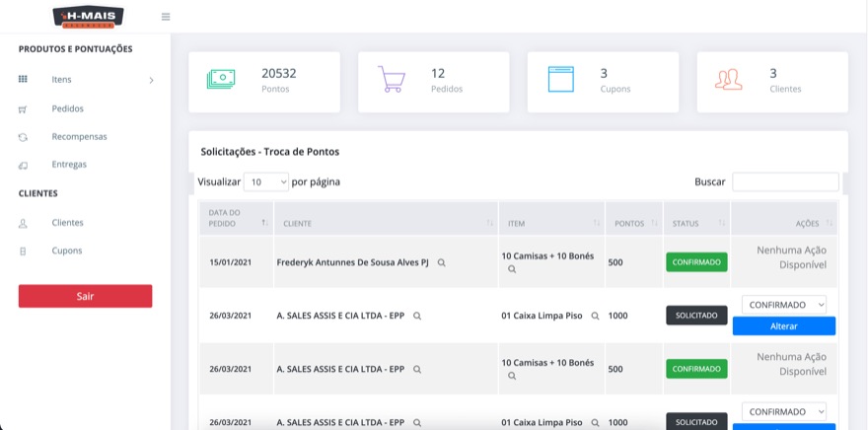Click the first Solicitado status badge
Viewport: 868px width, 430px height.
[696, 316]
